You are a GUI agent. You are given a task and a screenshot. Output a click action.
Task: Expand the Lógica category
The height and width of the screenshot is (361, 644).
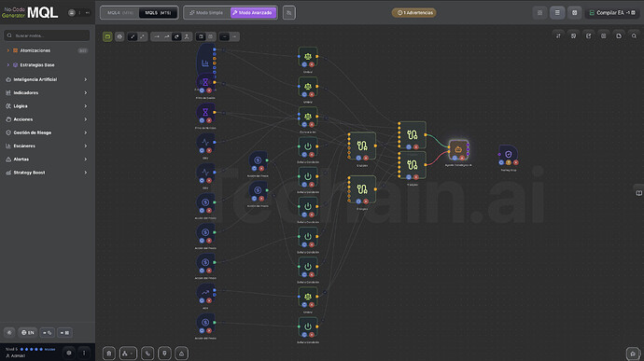[x=47, y=106]
